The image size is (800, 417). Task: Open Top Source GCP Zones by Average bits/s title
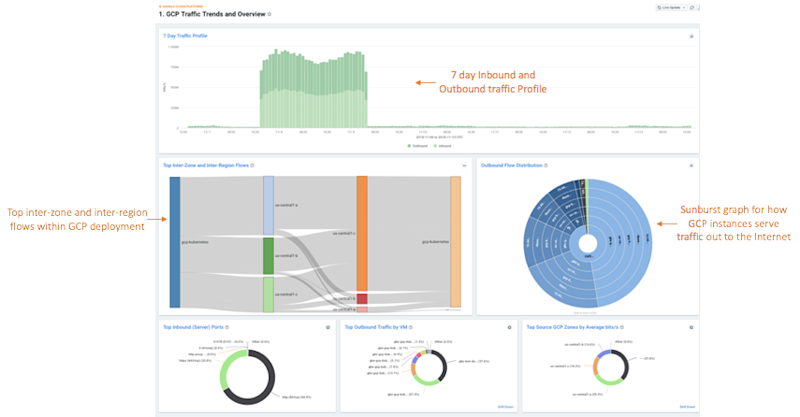coord(572,327)
